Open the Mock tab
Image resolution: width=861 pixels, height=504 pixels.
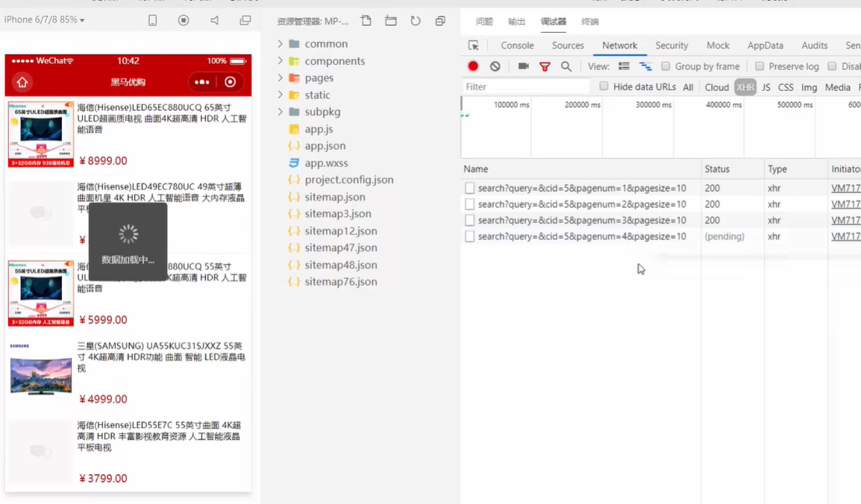718,45
